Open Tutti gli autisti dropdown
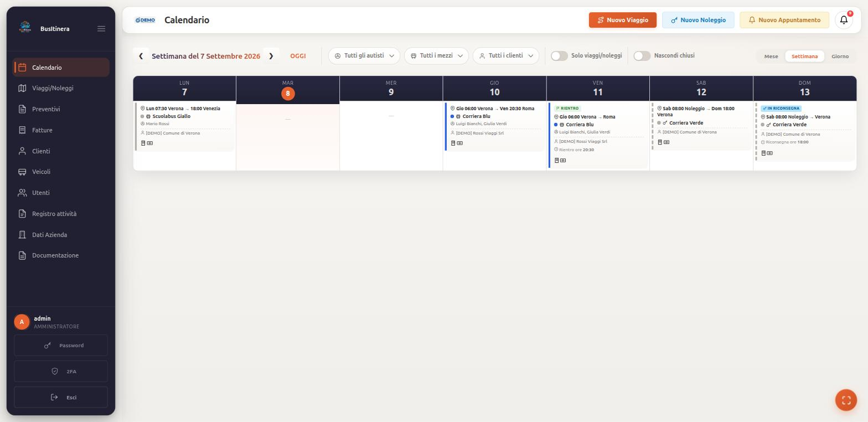Image resolution: width=868 pixels, height=422 pixels. (x=364, y=56)
